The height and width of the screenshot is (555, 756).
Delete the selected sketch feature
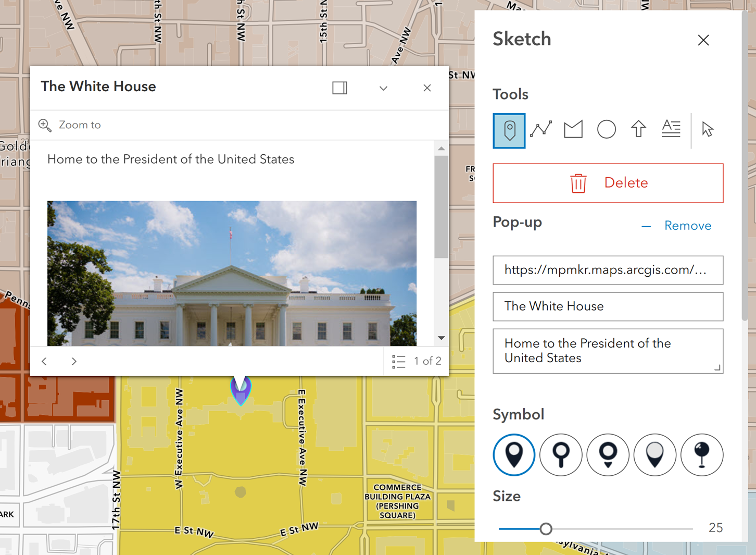tap(608, 183)
